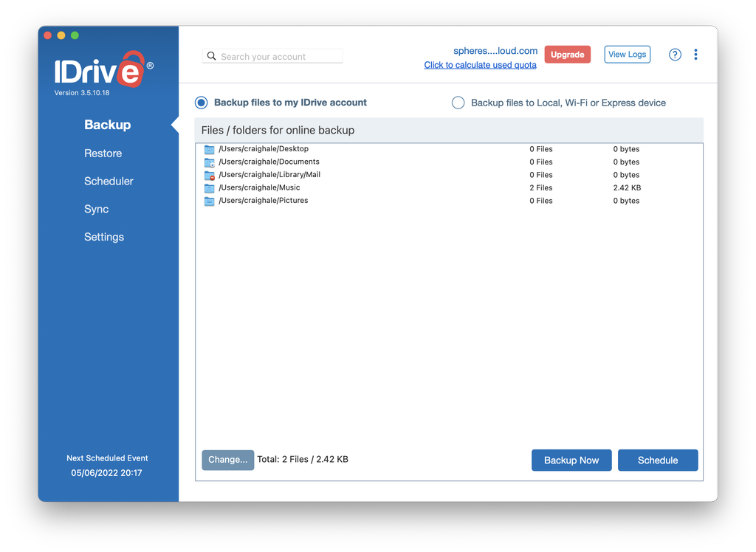
Task: Open the Scheduler section
Action: (x=109, y=181)
